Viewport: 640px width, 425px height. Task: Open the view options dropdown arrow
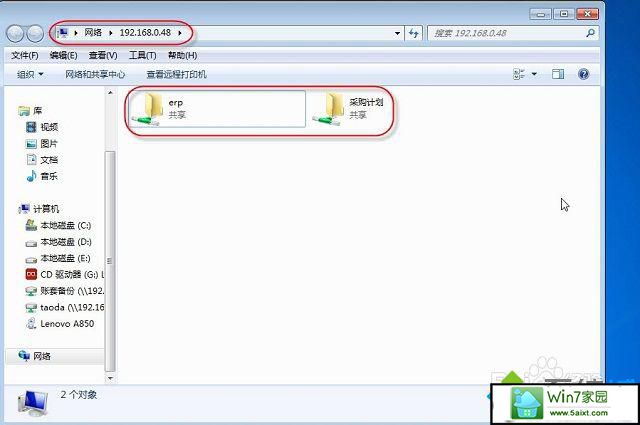(534, 74)
